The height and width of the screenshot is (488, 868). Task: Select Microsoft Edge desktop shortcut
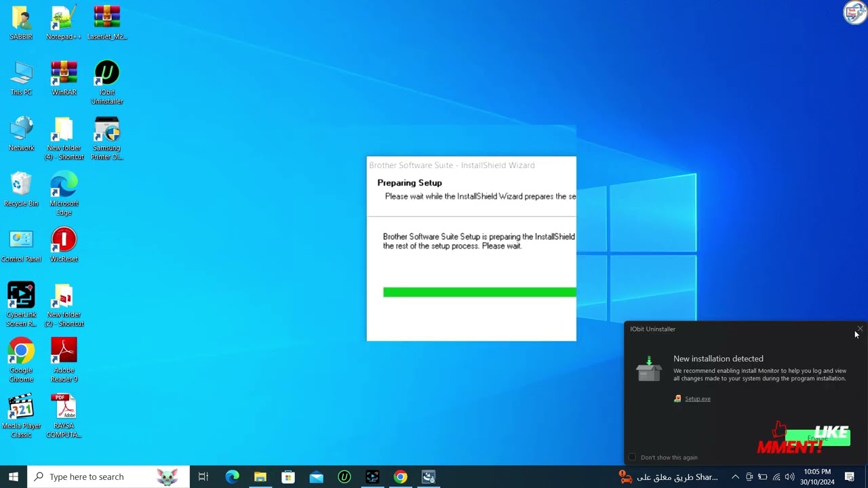64,194
